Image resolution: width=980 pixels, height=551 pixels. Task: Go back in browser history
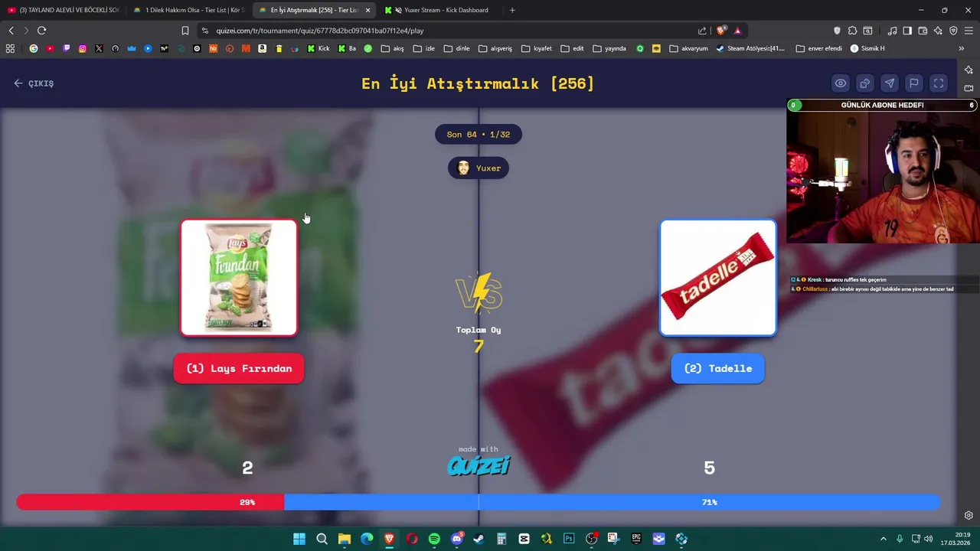click(11, 31)
